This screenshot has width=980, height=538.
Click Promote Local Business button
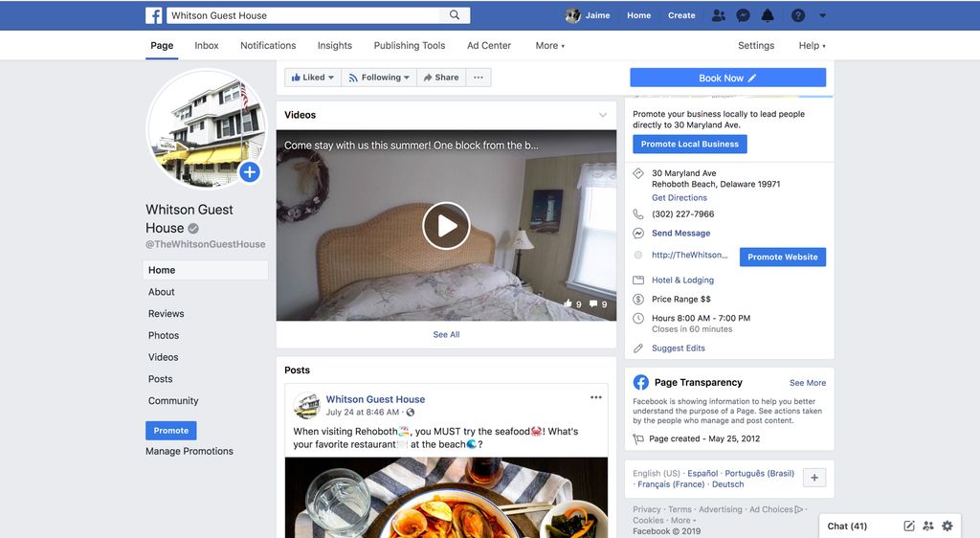(689, 145)
